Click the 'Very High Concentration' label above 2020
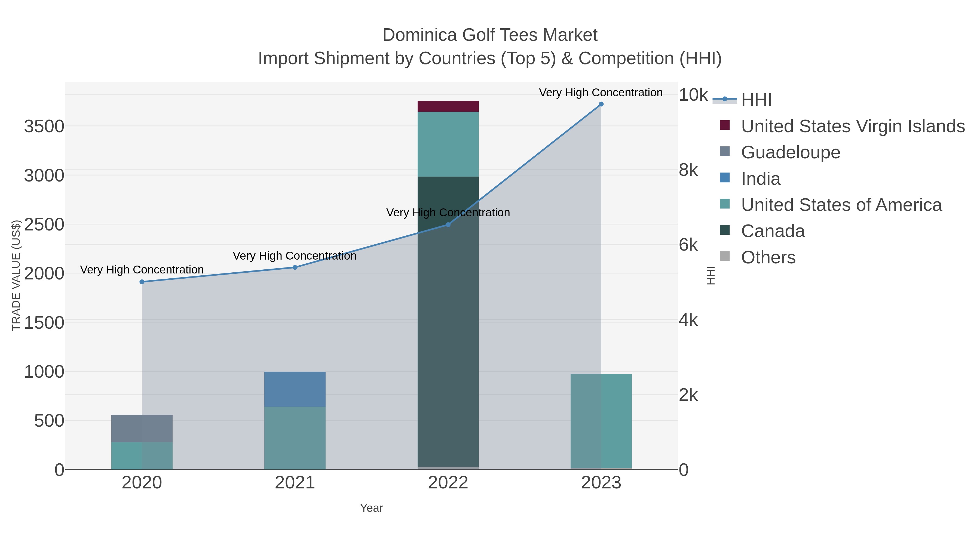The image size is (980, 551). (x=142, y=270)
